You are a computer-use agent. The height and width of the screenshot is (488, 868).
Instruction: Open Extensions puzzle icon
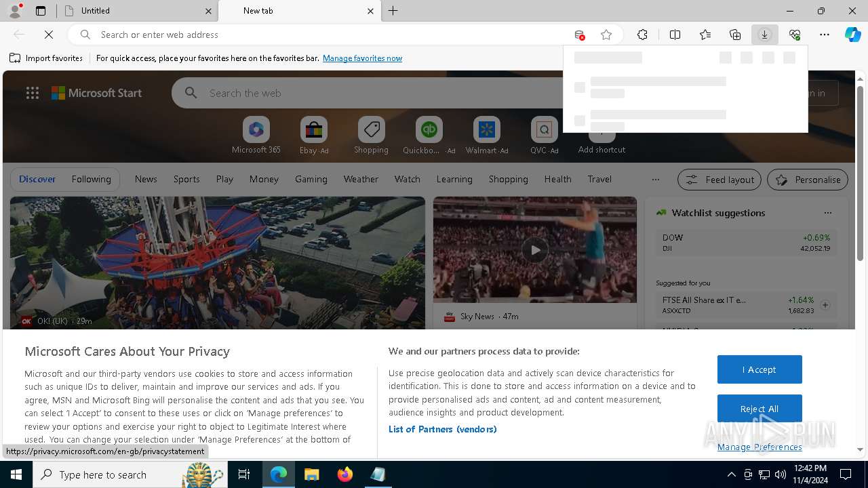pos(642,35)
